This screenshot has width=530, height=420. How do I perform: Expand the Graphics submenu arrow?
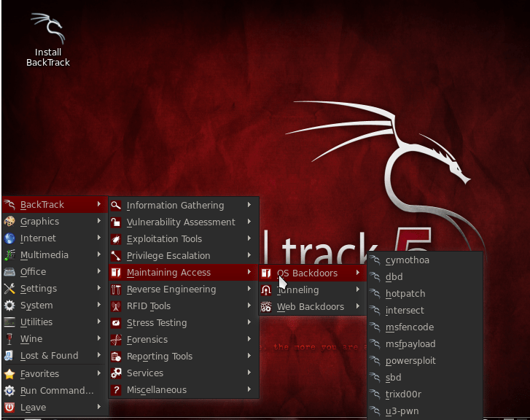tap(98, 221)
